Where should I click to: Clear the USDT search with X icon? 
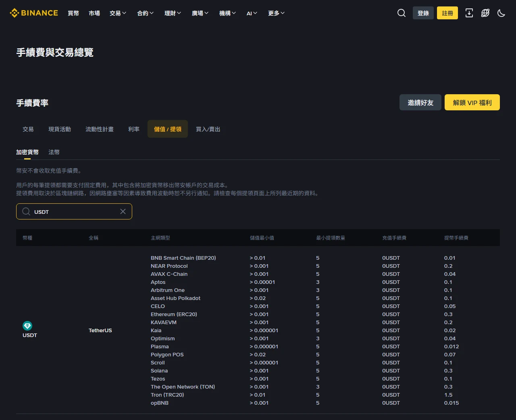coord(123,211)
